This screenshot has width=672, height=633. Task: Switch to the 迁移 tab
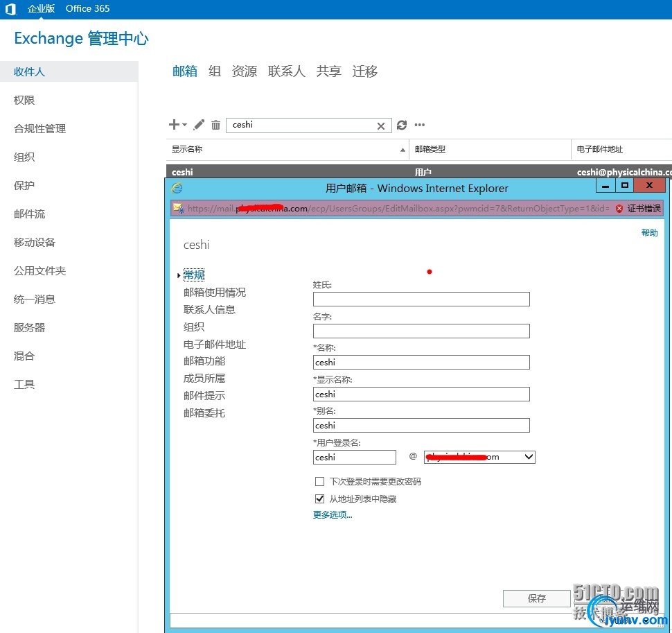pos(364,71)
